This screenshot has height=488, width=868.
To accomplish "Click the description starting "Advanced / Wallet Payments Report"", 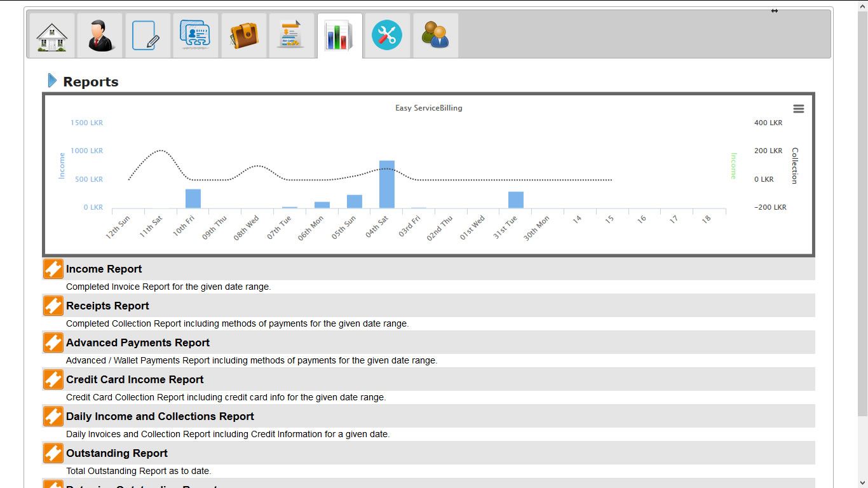I will click(252, 360).
